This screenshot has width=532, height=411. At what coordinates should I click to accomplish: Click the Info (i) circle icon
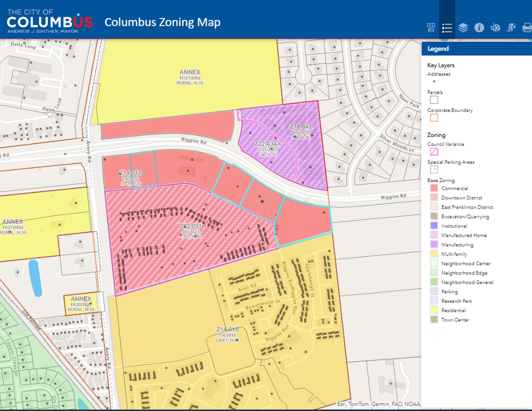pyautogui.click(x=479, y=27)
